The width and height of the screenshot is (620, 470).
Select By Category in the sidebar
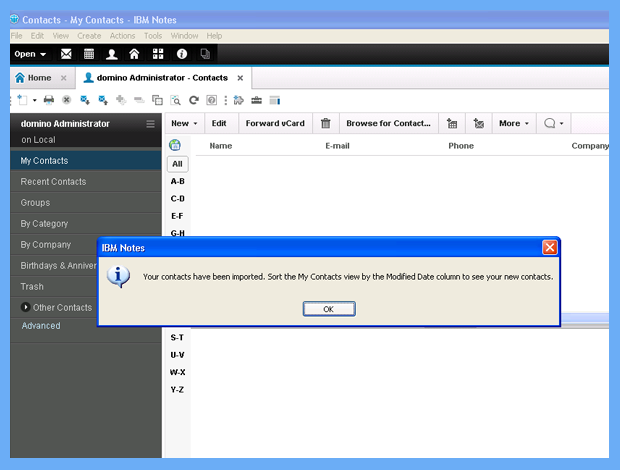(x=86, y=223)
